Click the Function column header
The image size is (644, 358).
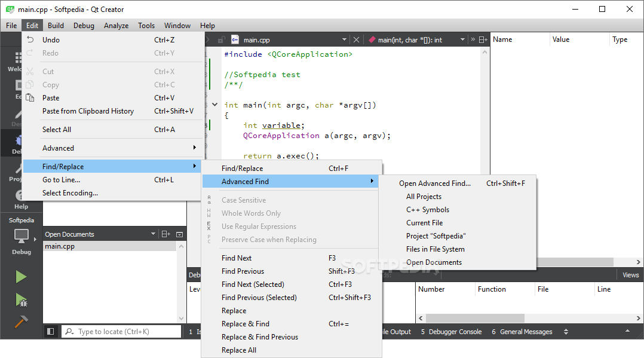tap(492, 289)
